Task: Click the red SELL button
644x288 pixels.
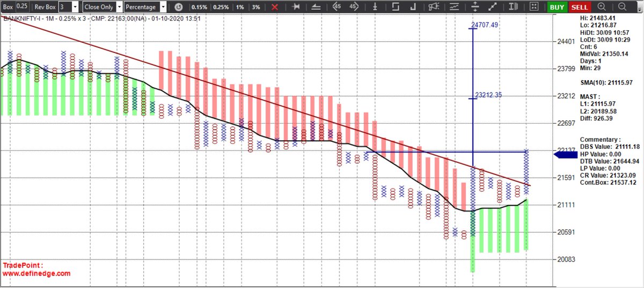Action: click(x=579, y=7)
